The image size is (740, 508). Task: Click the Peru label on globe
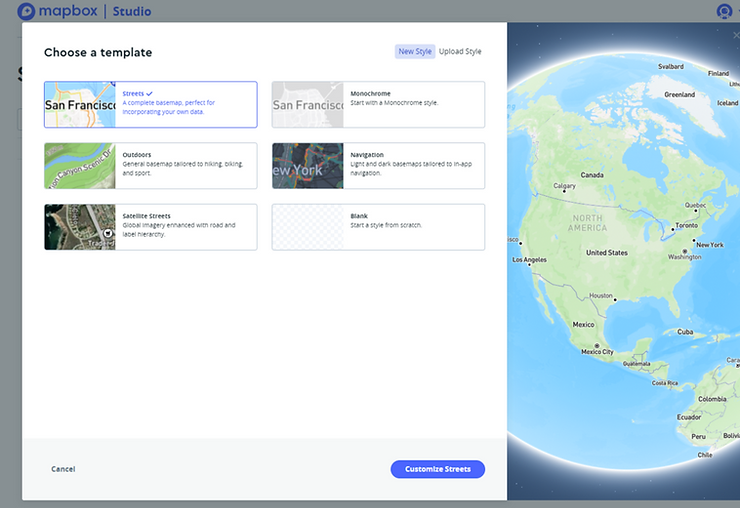pyautogui.click(x=698, y=436)
